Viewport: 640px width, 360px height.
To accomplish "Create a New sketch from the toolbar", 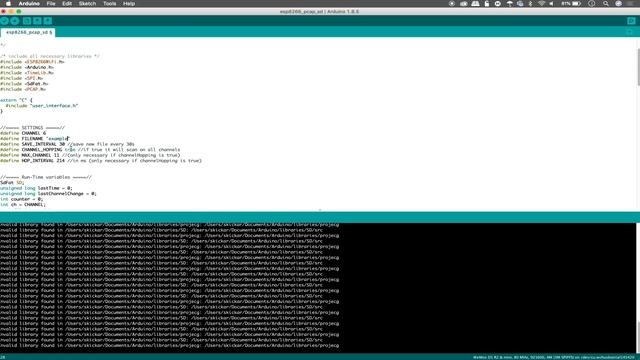I will pos(27,21).
